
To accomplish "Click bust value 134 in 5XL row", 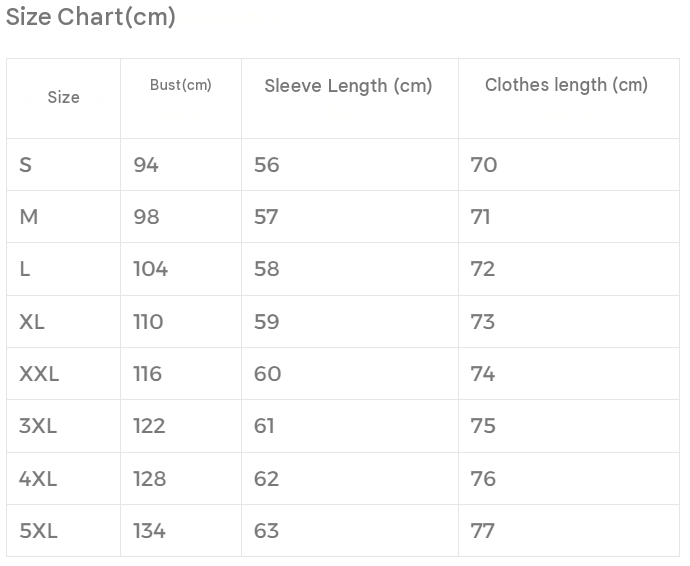I will point(150,531).
